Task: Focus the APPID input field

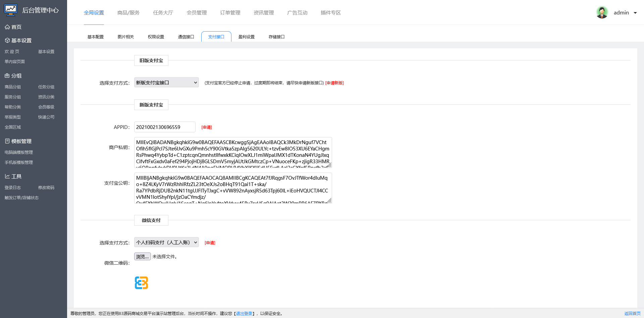Action: [165, 127]
